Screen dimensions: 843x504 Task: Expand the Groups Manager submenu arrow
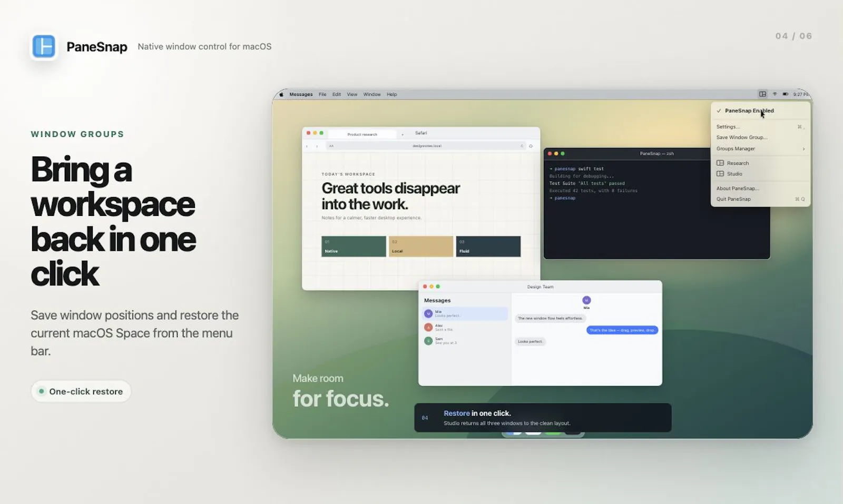tap(803, 149)
